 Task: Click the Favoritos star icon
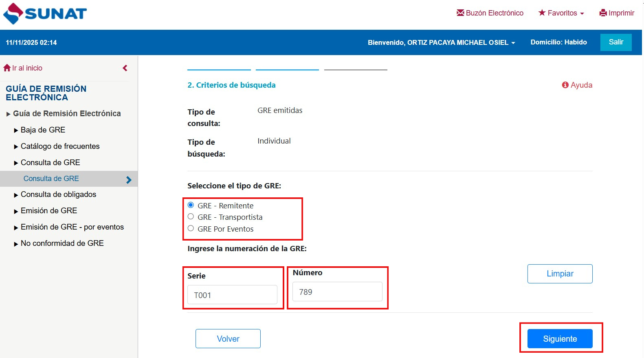pos(542,13)
